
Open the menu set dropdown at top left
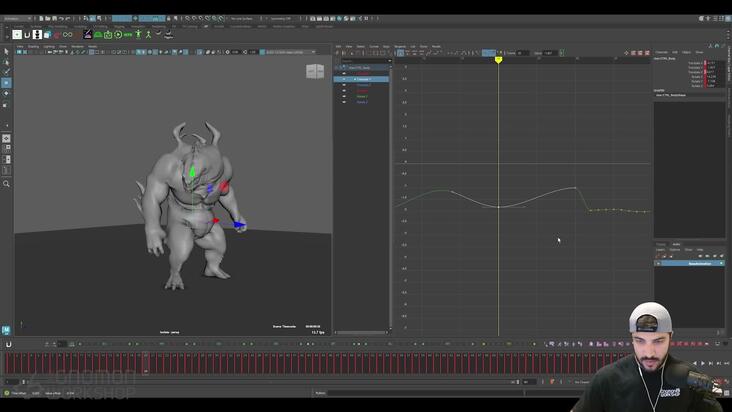point(17,19)
